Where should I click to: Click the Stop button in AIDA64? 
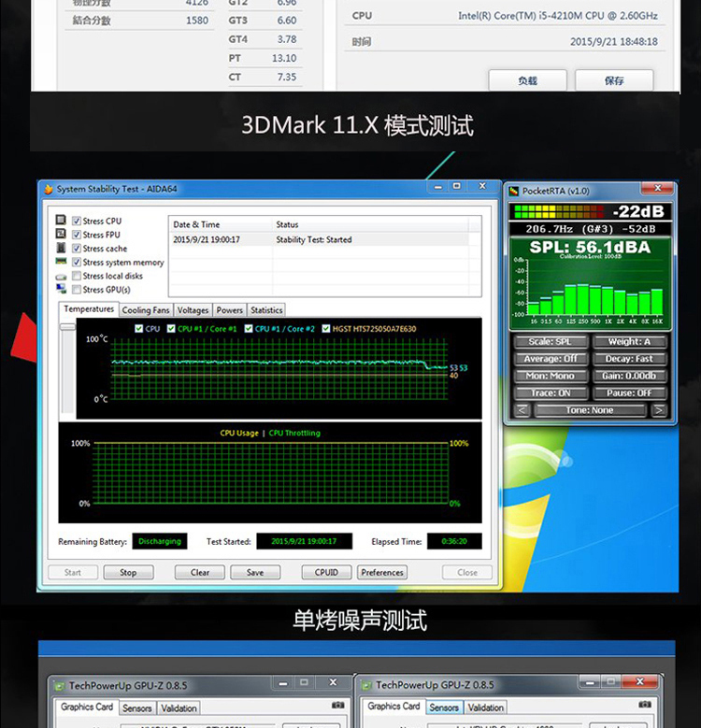pyautogui.click(x=128, y=573)
